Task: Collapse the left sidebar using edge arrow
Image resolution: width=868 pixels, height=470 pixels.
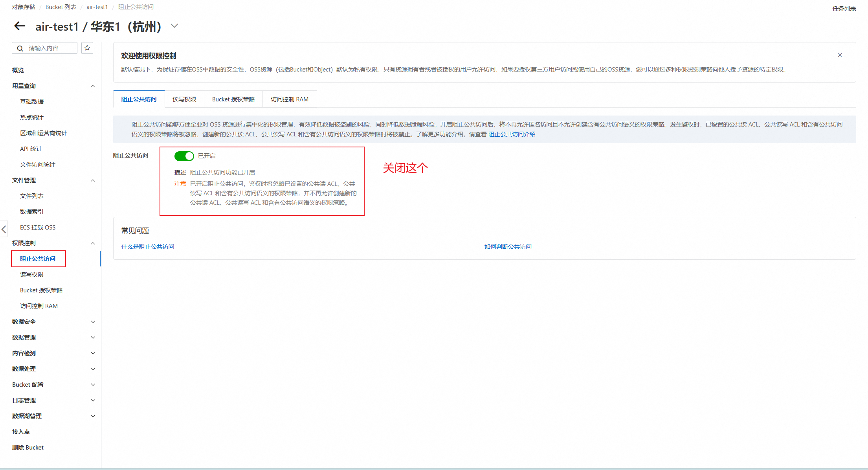Action: tap(4, 229)
